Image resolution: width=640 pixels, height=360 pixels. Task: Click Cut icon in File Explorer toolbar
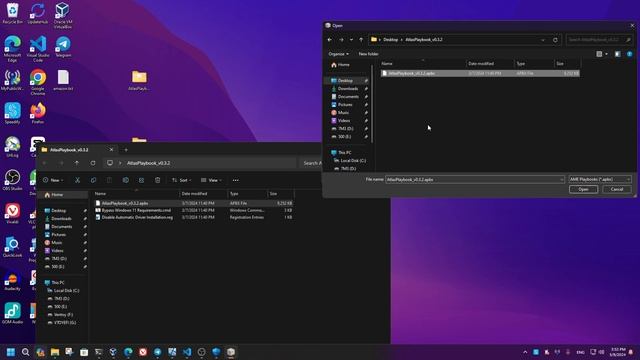pyautogui.click(x=77, y=180)
